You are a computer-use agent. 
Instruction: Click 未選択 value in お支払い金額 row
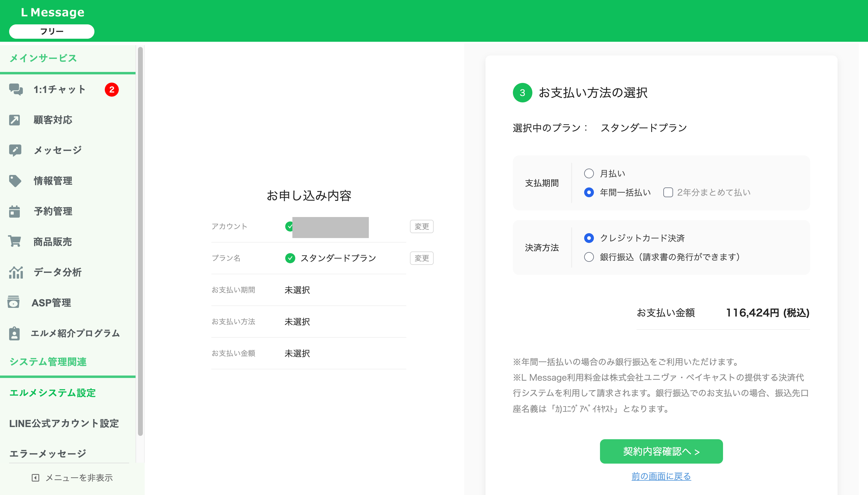[297, 353]
